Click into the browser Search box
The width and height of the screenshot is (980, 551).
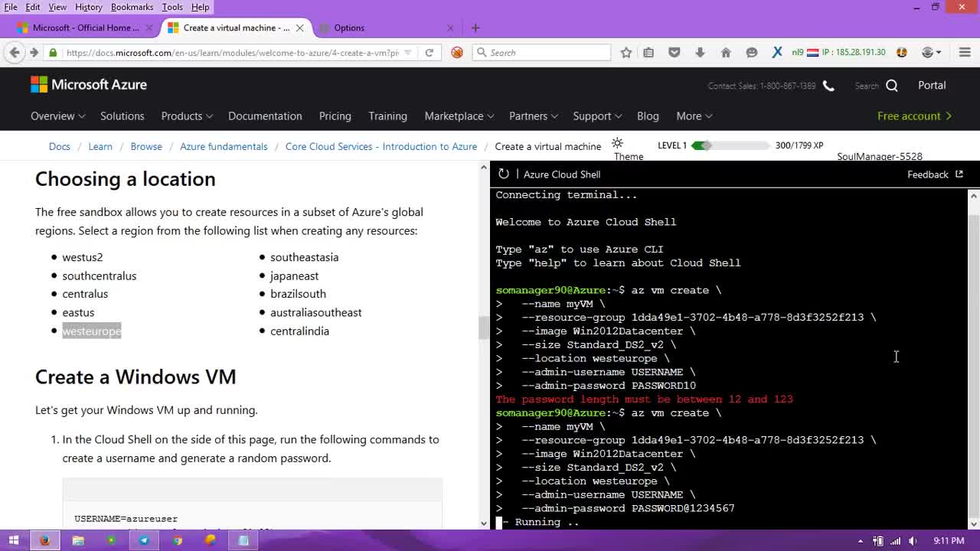(541, 52)
